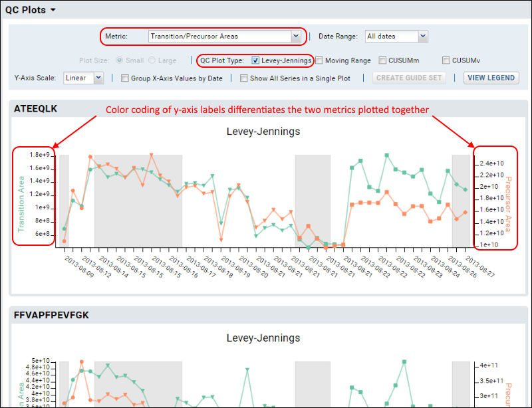This screenshot has width=532, height=408.
Task: Click the last orange diamond point in ATEEQLK
Action: pos(465,213)
